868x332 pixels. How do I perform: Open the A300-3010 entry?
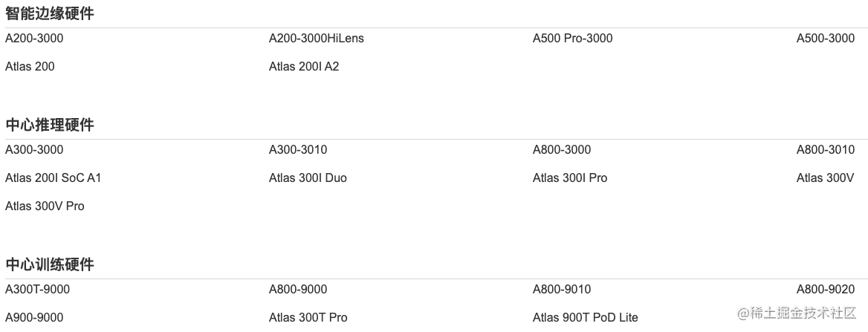[297, 150]
